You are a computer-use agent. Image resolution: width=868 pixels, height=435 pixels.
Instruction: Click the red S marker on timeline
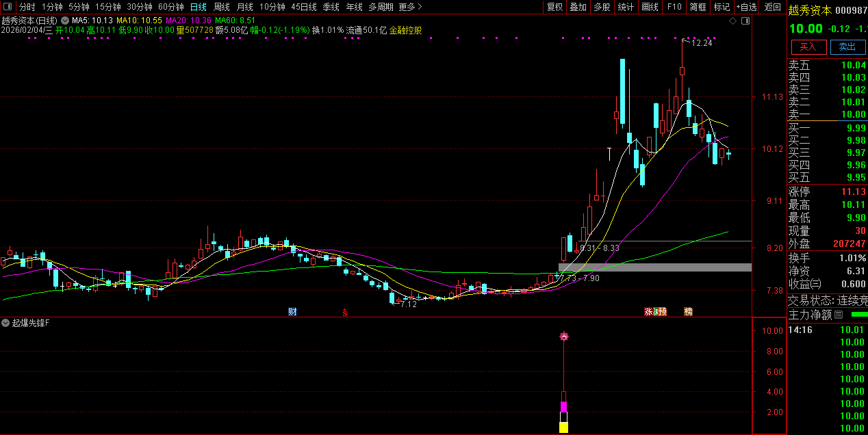tap(345, 312)
